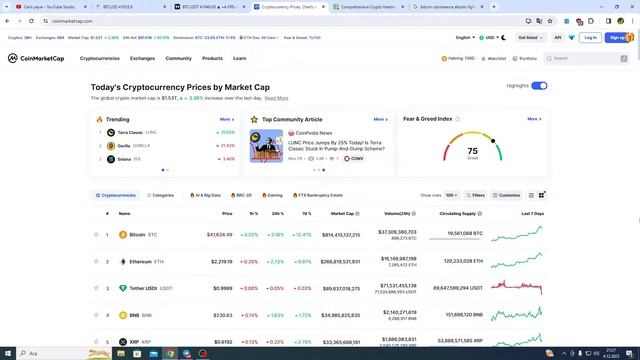Click the Volume(24h) info icon
This screenshot has width=640, height=360.
pos(414,214)
